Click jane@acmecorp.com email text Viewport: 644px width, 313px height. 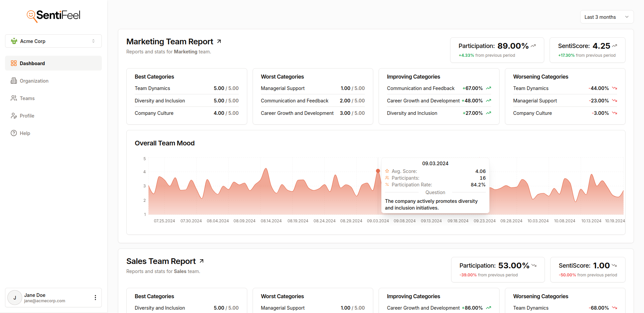(x=45, y=301)
